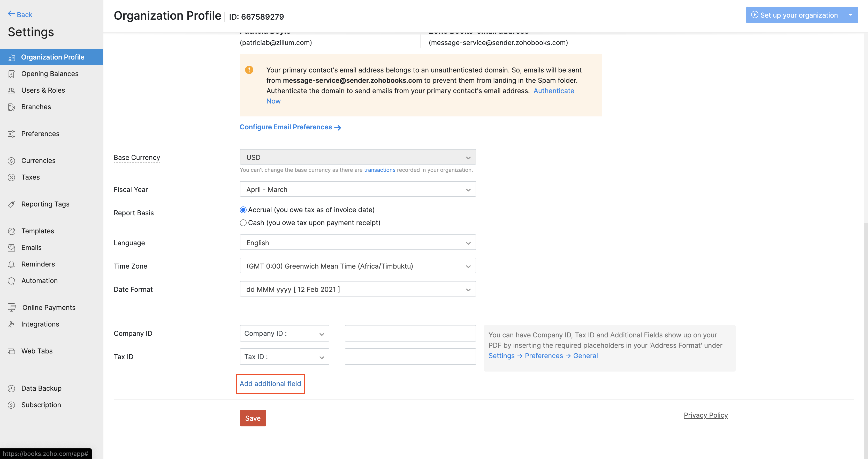Open the Branches settings icon
868x459 pixels.
(11, 107)
